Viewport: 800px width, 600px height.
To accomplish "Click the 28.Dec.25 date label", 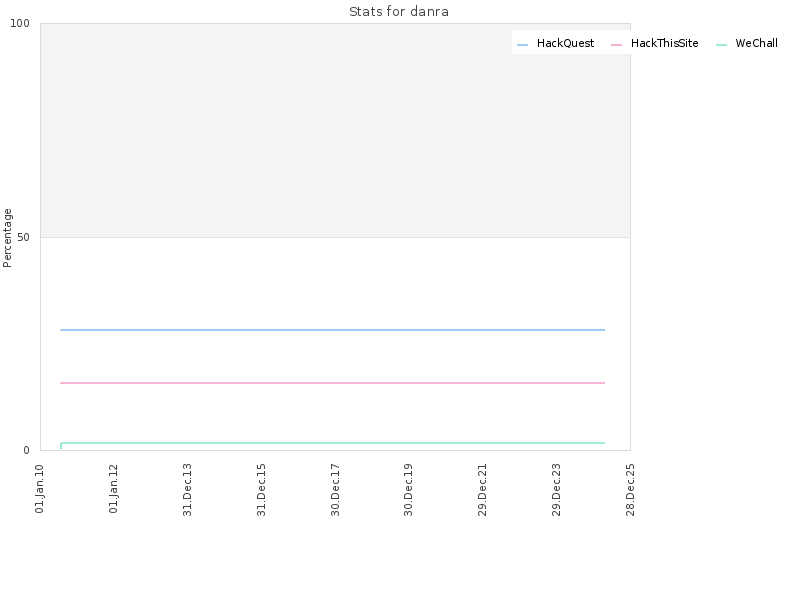I will [x=631, y=490].
